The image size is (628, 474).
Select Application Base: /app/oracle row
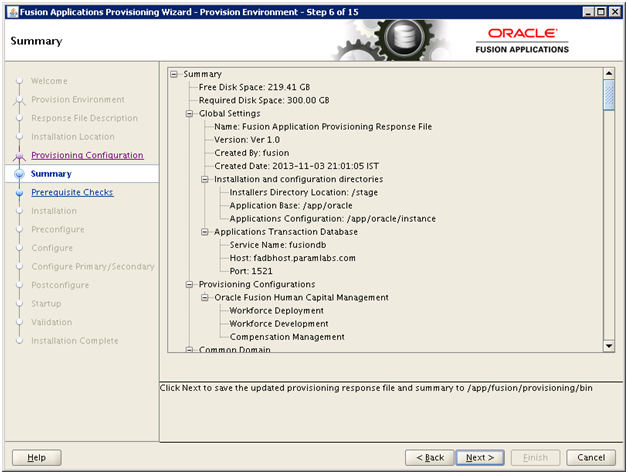point(291,206)
